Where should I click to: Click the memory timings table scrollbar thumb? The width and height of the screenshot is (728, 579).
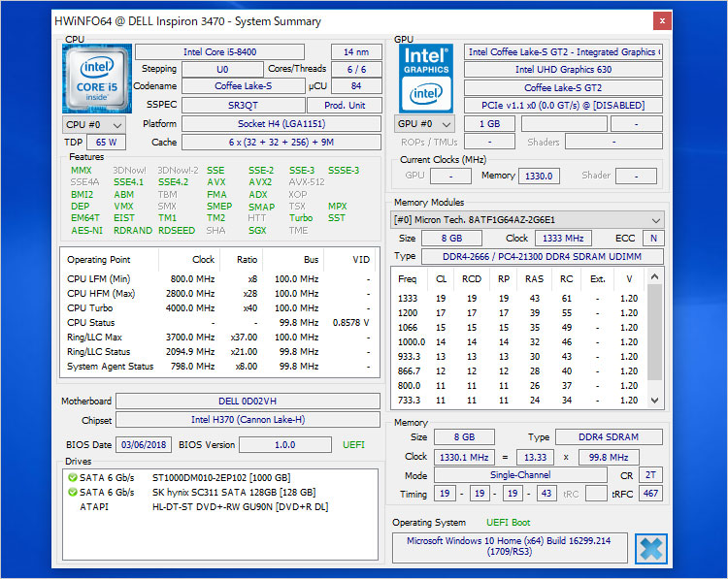click(654, 332)
